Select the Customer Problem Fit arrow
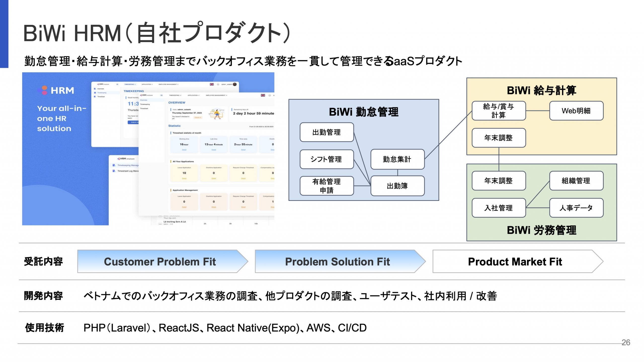Image resolution: width=644 pixels, height=362 pixels. 163,261
